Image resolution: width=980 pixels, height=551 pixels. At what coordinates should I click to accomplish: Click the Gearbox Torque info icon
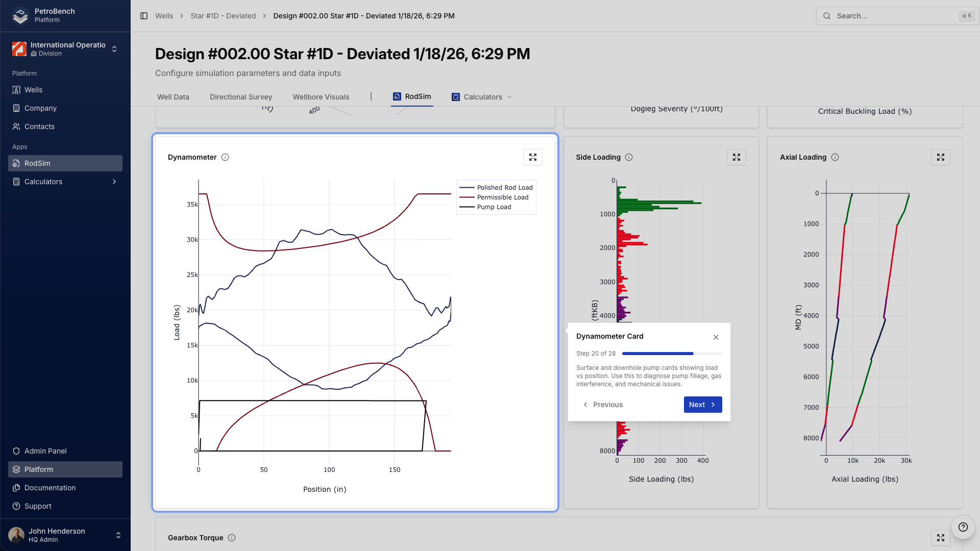[x=232, y=538]
